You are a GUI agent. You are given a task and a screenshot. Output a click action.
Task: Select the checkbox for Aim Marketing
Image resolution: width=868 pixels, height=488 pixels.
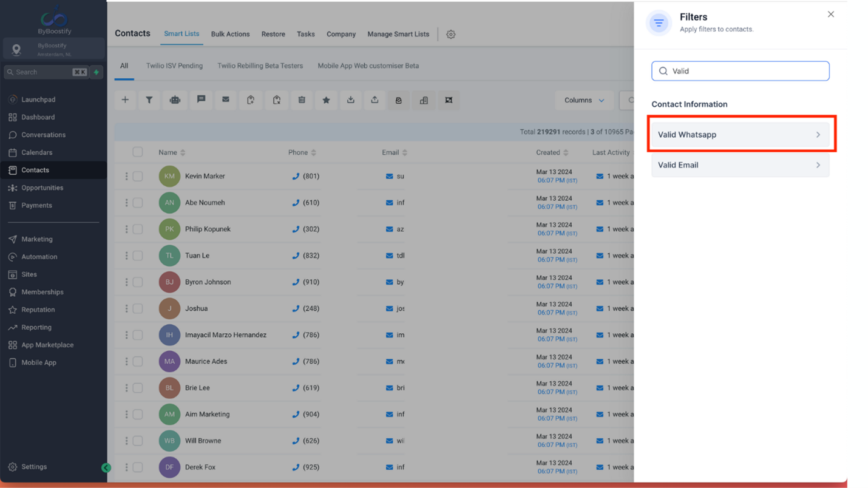click(138, 415)
